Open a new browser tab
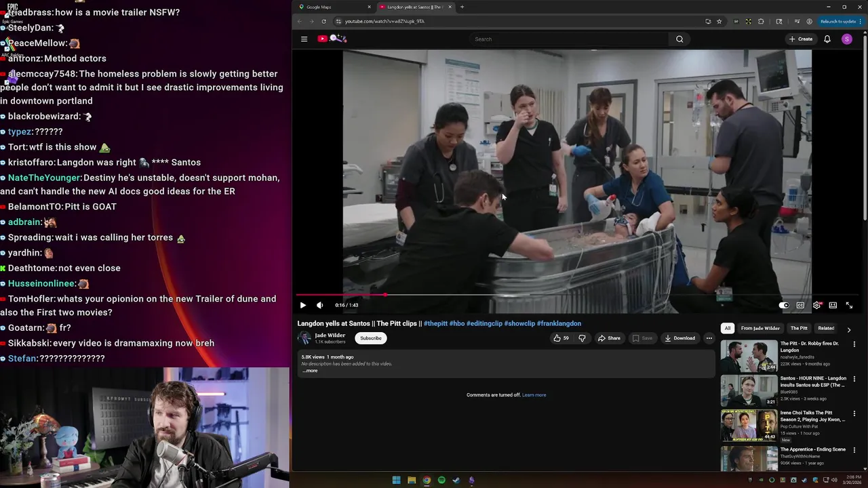 [462, 7]
